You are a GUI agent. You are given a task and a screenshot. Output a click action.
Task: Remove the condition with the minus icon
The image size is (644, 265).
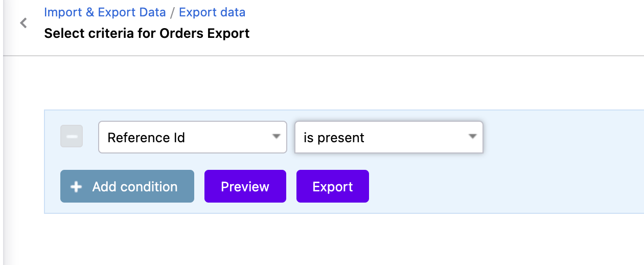[x=72, y=137]
